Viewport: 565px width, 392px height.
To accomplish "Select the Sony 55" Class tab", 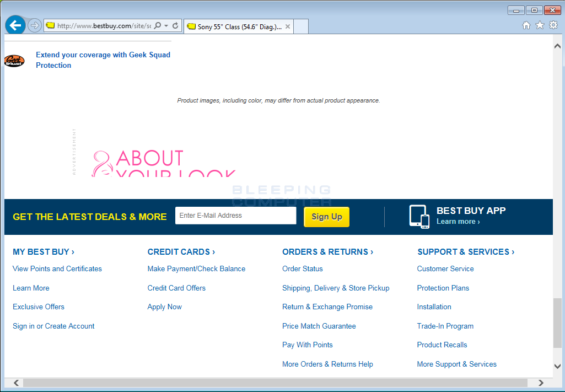I will pyautogui.click(x=239, y=26).
